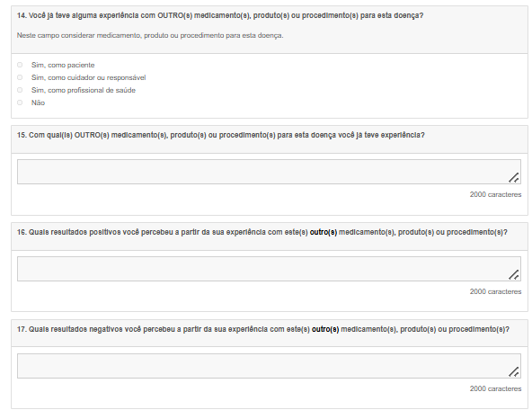This screenshot has height=410, width=532.
Task: Select 'Sim, como paciente' radio option
Action: tap(20, 65)
